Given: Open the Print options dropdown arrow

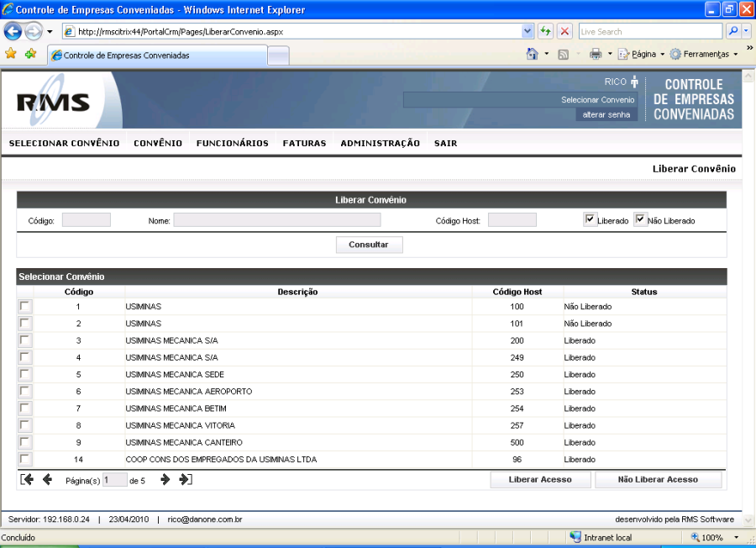Looking at the screenshot, I should 610,54.
